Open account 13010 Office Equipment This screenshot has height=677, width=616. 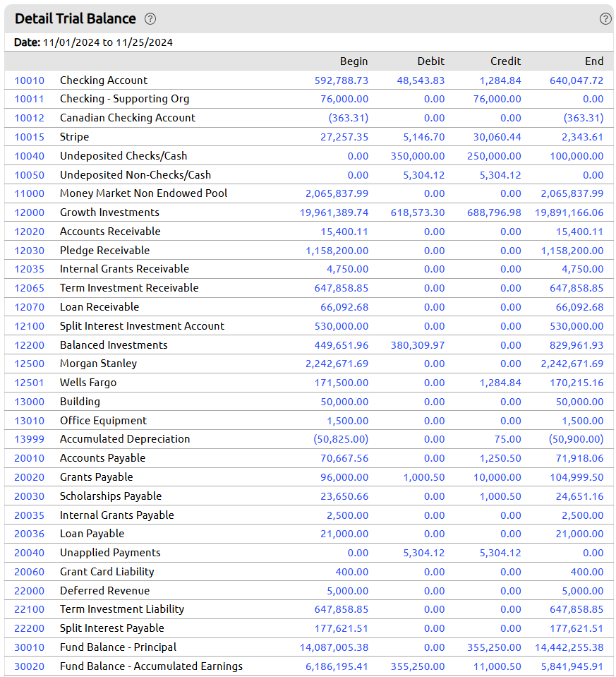30,421
